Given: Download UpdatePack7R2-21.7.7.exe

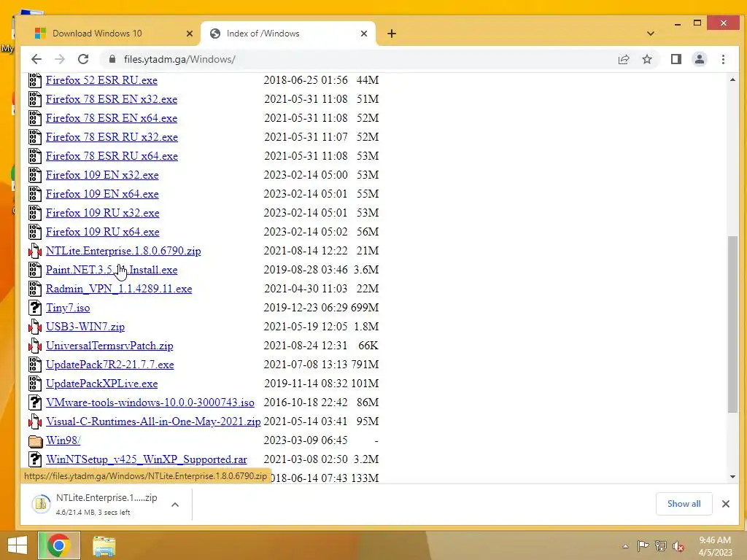Looking at the screenshot, I should [110, 365].
